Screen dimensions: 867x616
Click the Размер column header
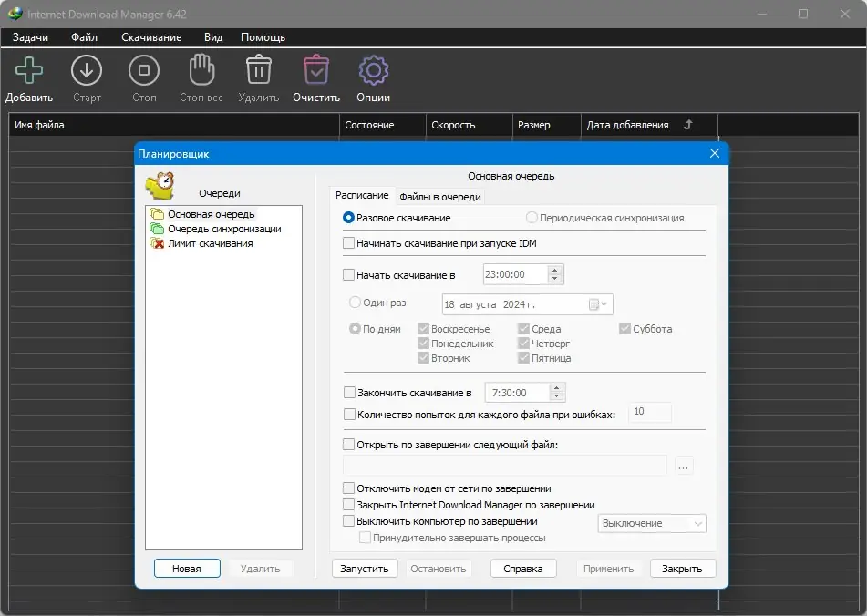pos(546,125)
